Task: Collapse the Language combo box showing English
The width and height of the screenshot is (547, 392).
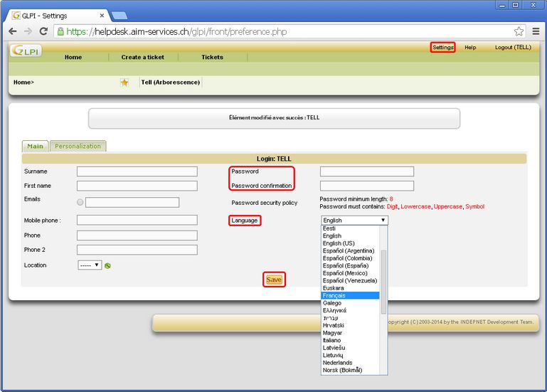Action: (x=354, y=221)
